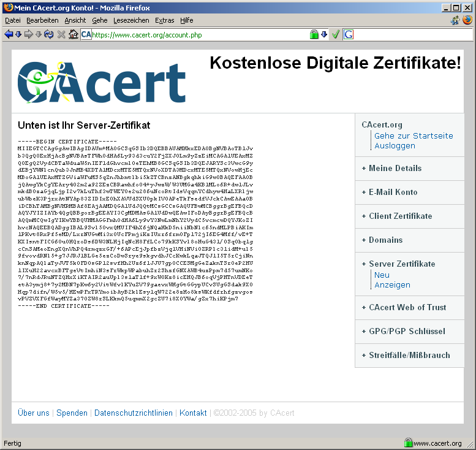476x450 pixels.
Task: Expand the Domains section
Action: coord(382,240)
